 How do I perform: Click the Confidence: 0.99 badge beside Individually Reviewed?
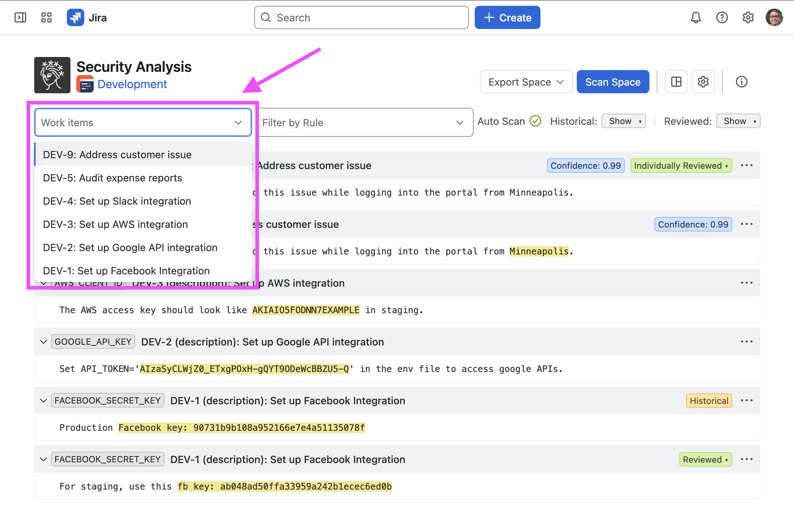click(586, 165)
